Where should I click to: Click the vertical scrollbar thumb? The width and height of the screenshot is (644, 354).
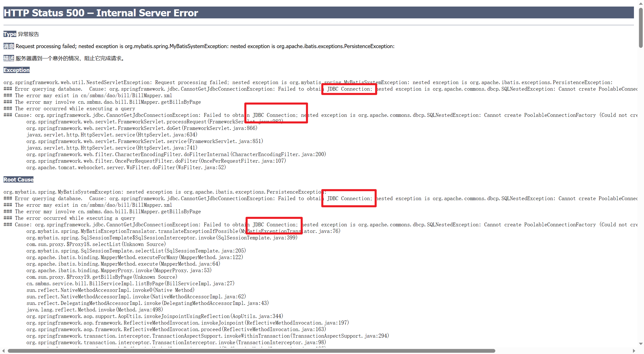click(x=641, y=27)
